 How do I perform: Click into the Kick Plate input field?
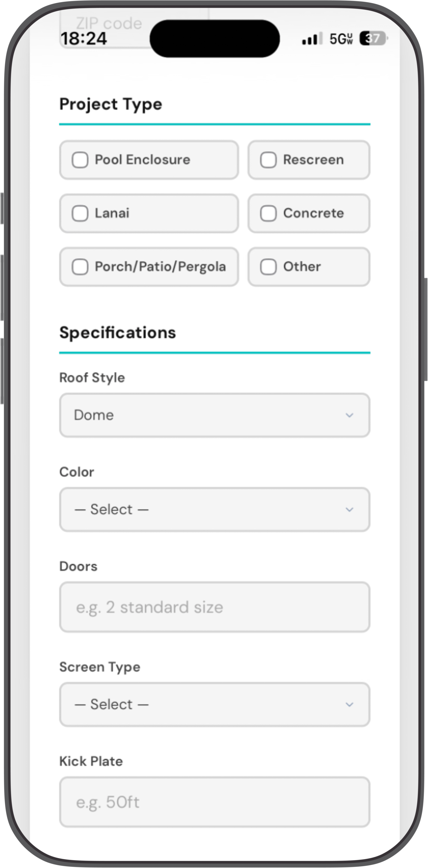(214, 802)
